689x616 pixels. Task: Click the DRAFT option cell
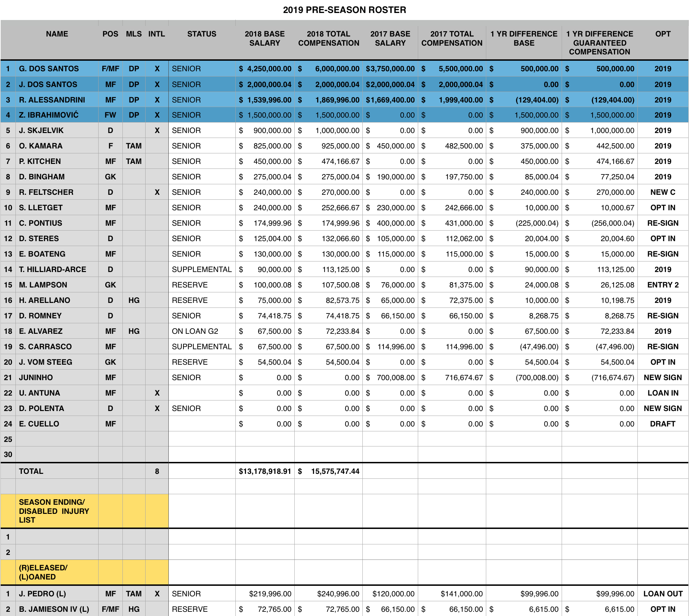pos(663,424)
